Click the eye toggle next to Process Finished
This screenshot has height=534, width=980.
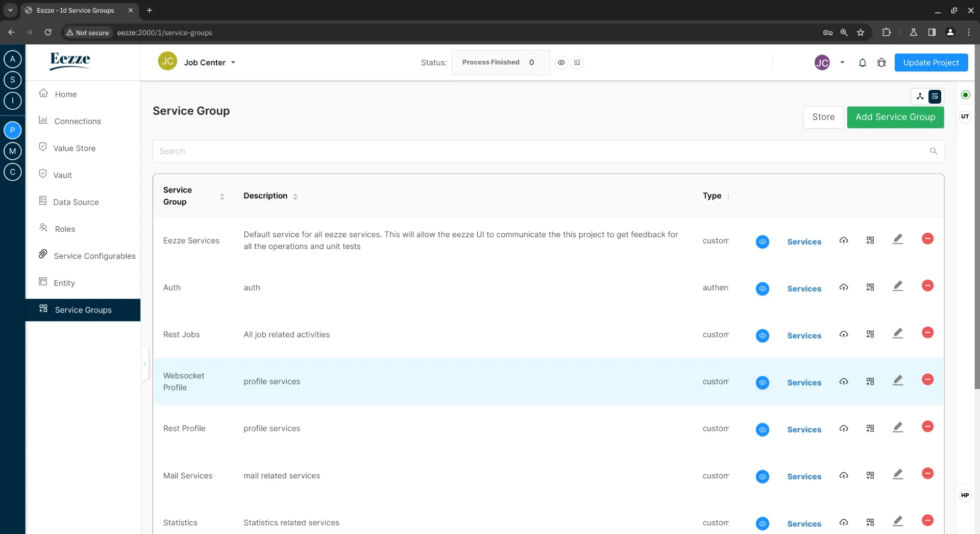(x=561, y=62)
